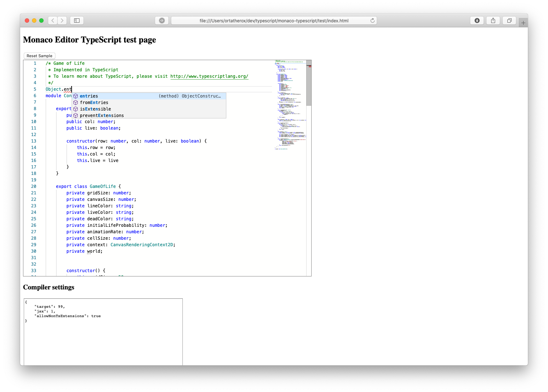This screenshot has height=392, width=548.
Task: Click the 'Compiler settings' heading
Action: pos(49,287)
